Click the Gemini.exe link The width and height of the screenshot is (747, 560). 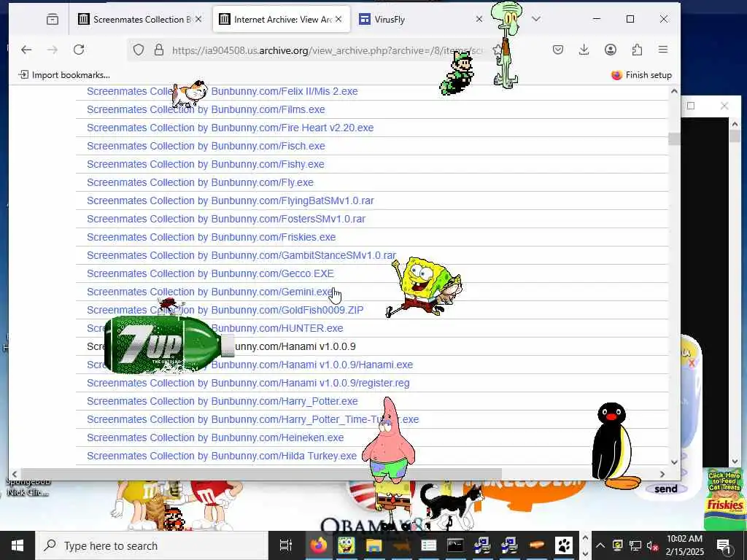tap(210, 292)
